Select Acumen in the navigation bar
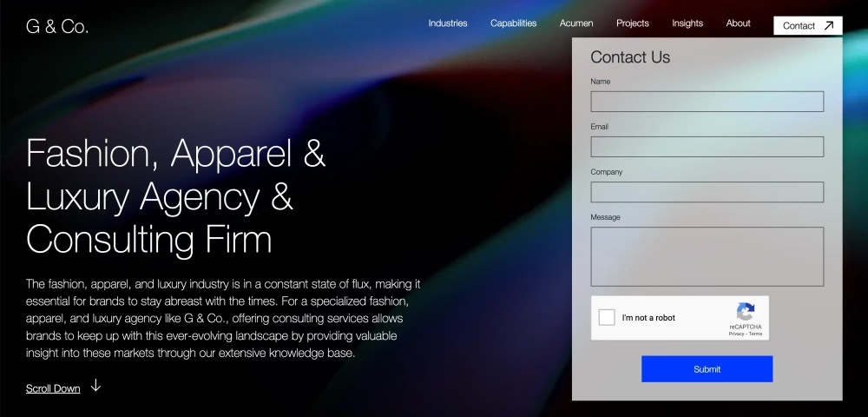This screenshot has width=868, height=417. click(x=576, y=23)
